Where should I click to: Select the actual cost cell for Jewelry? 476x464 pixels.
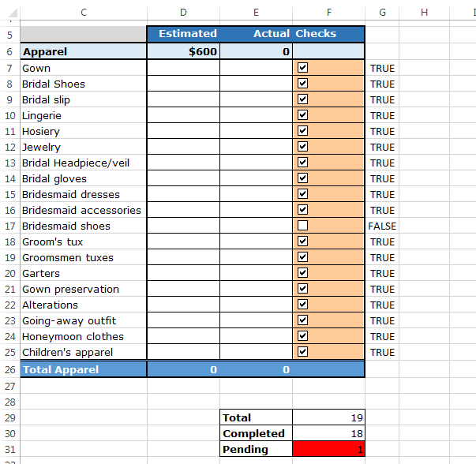click(x=257, y=147)
